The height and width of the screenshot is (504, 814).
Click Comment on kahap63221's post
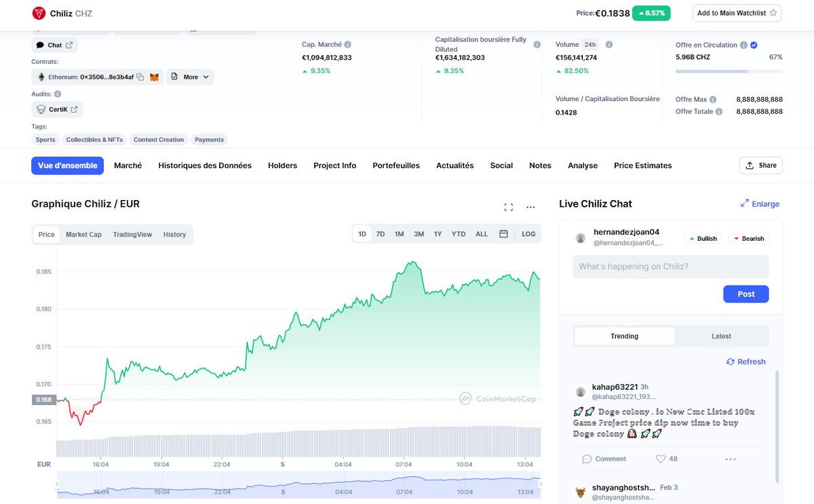[604, 459]
